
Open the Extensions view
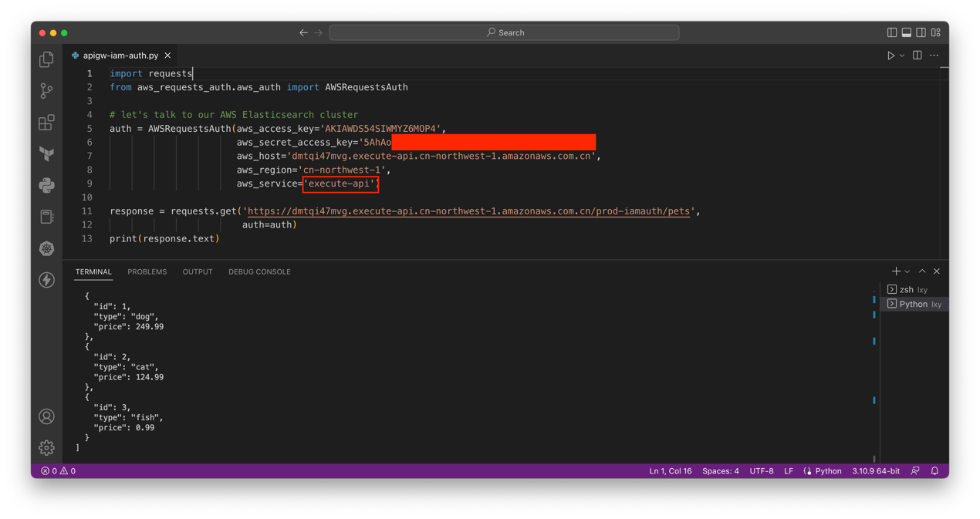click(x=46, y=123)
